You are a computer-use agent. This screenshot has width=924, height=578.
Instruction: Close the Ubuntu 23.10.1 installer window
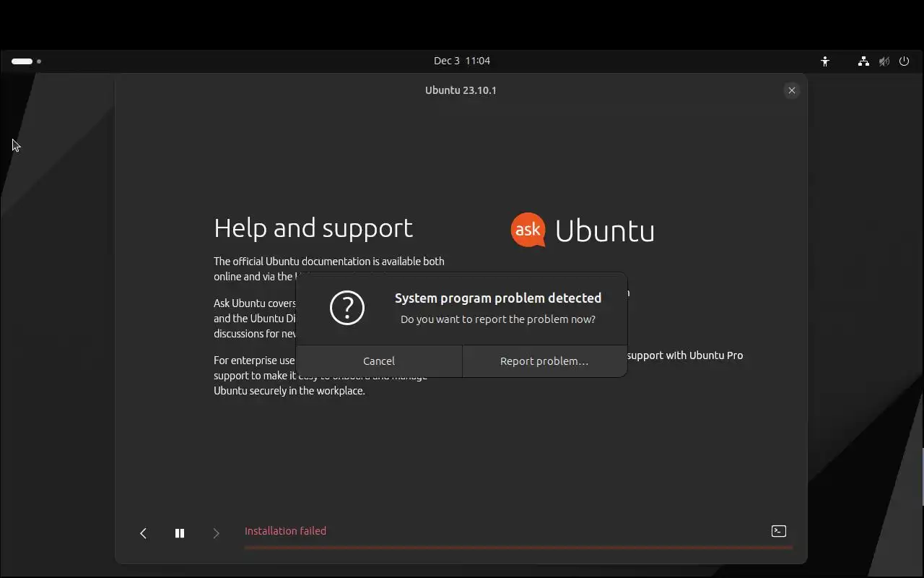click(792, 90)
